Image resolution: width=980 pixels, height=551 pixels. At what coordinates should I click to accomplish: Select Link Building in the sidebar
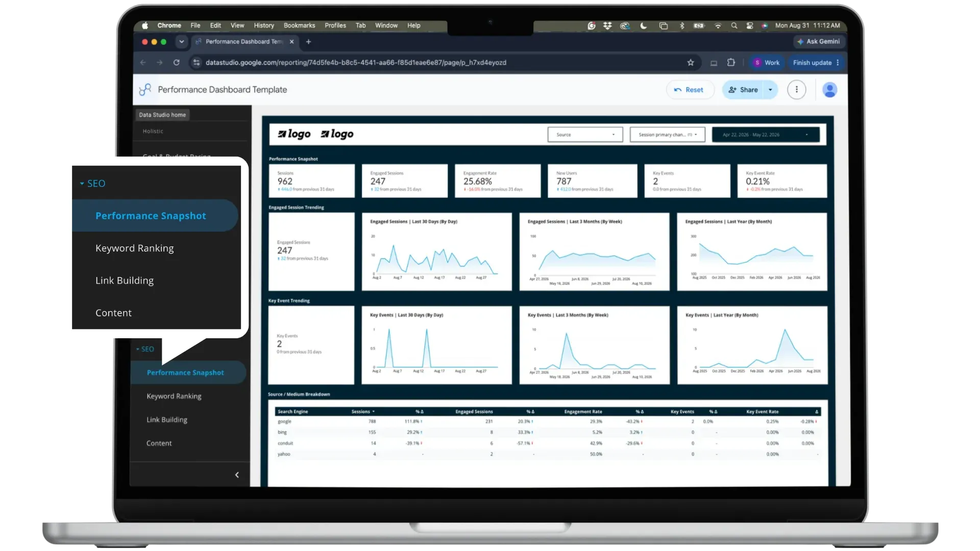coord(167,420)
